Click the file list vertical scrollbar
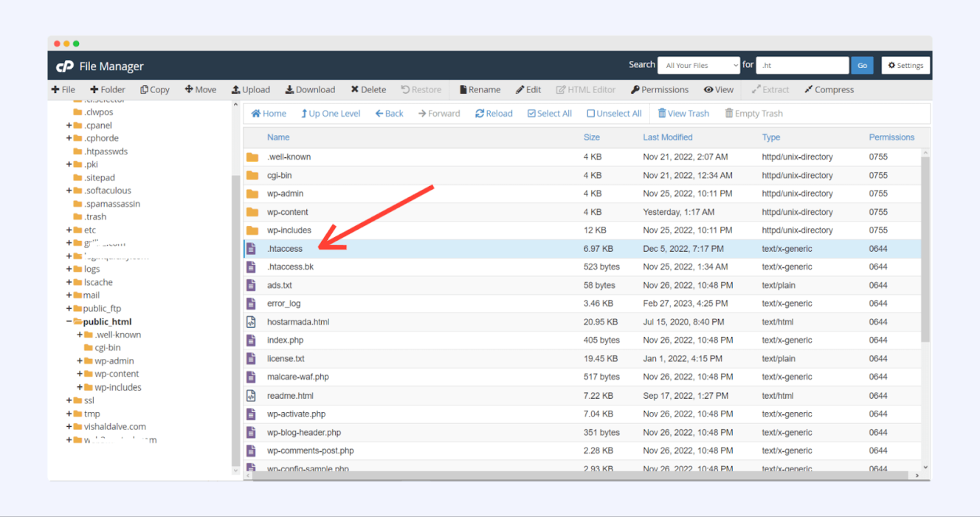The width and height of the screenshot is (980, 517). [x=925, y=244]
